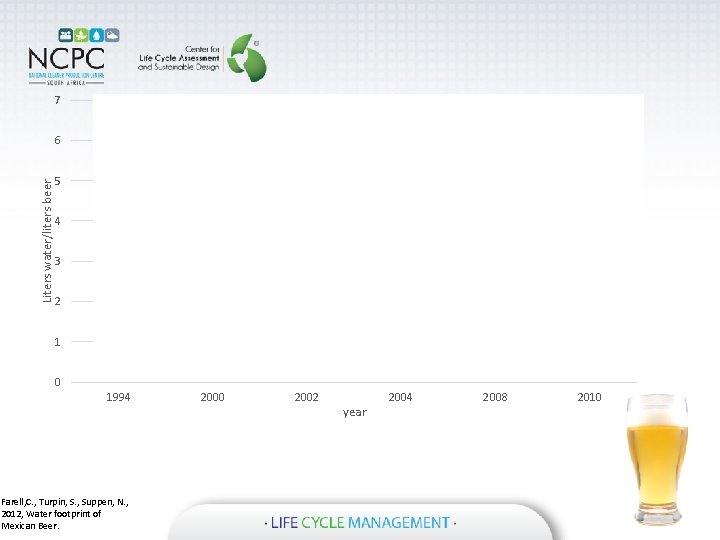Screen dimensions: 720x540
Task: Click the y-axis value 3
Action: click(57, 261)
